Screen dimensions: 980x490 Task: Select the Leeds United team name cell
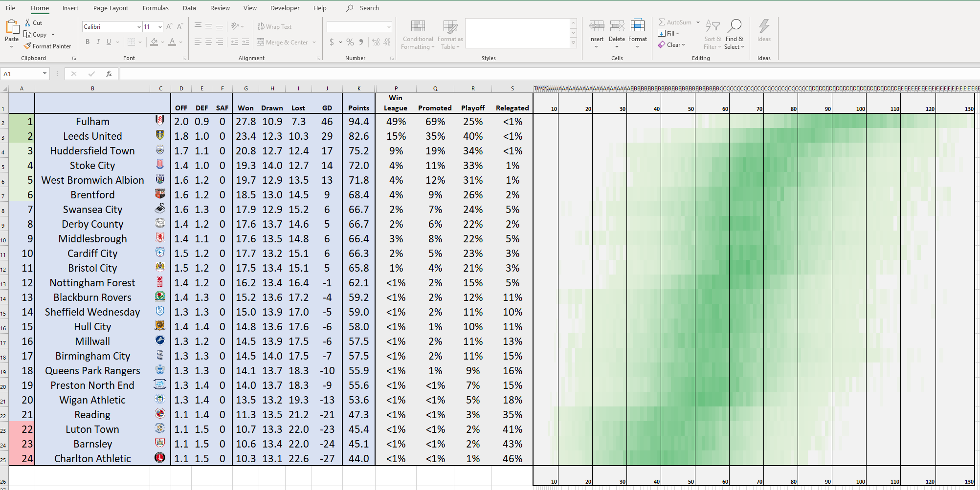(92, 136)
